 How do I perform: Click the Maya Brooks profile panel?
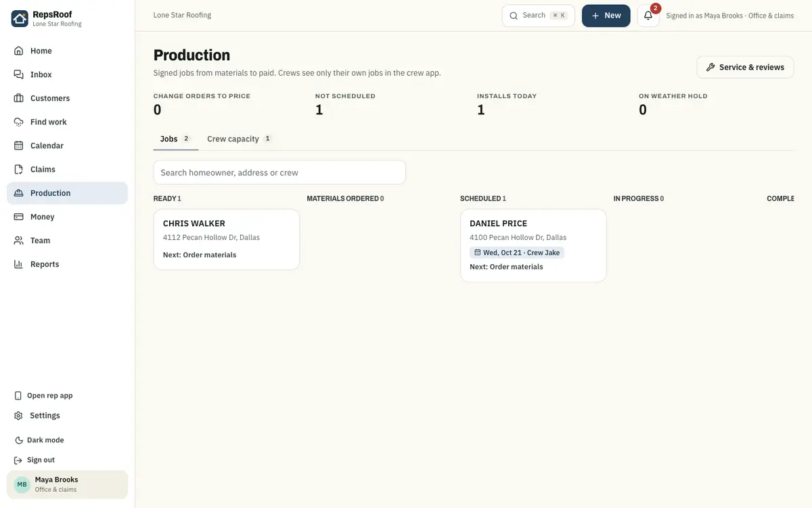tap(67, 484)
